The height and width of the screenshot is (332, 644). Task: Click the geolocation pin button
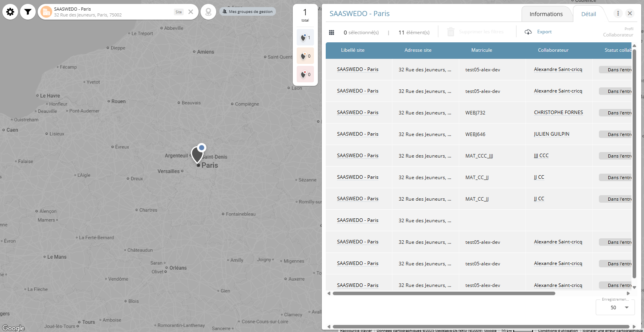(208, 12)
